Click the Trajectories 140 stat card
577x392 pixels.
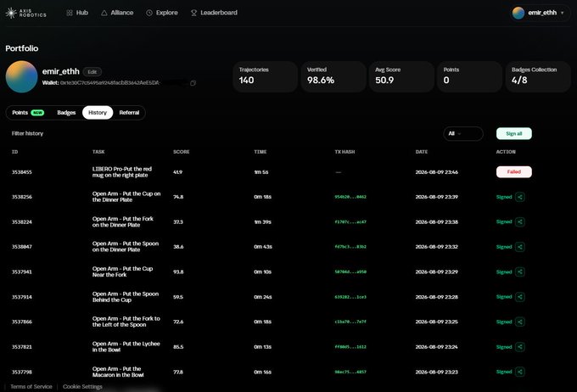click(265, 76)
